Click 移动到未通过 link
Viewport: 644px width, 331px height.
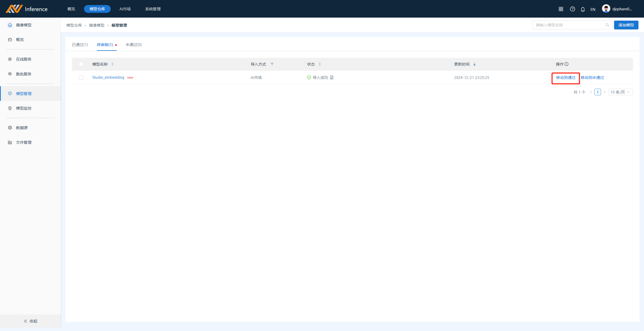click(592, 78)
